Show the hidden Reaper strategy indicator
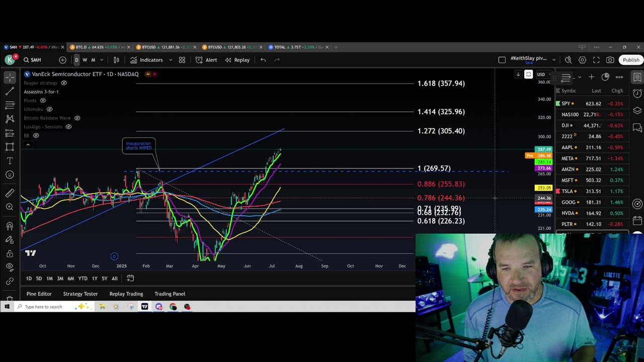The height and width of the screenshot is (362, 644). point(64,83)
